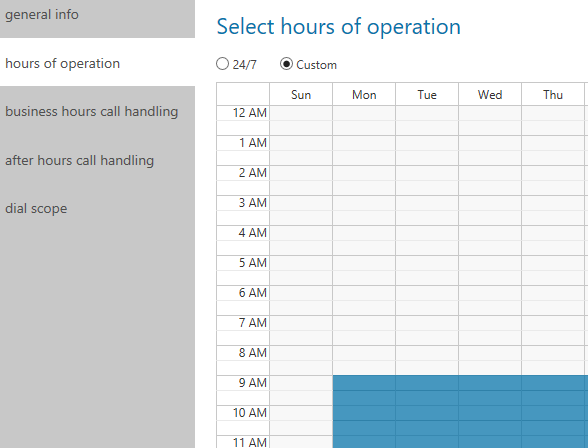Select the Sunday 9 AM cell
Image resolution: width=588 pixels, height=448 pixels.
pyautogui.click(x=301, y=383)
